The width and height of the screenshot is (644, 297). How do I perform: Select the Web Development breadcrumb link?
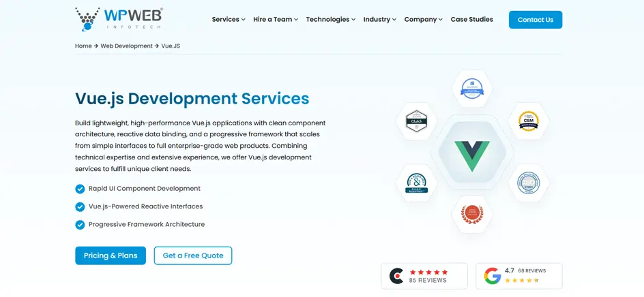click(x=126, y=46)
